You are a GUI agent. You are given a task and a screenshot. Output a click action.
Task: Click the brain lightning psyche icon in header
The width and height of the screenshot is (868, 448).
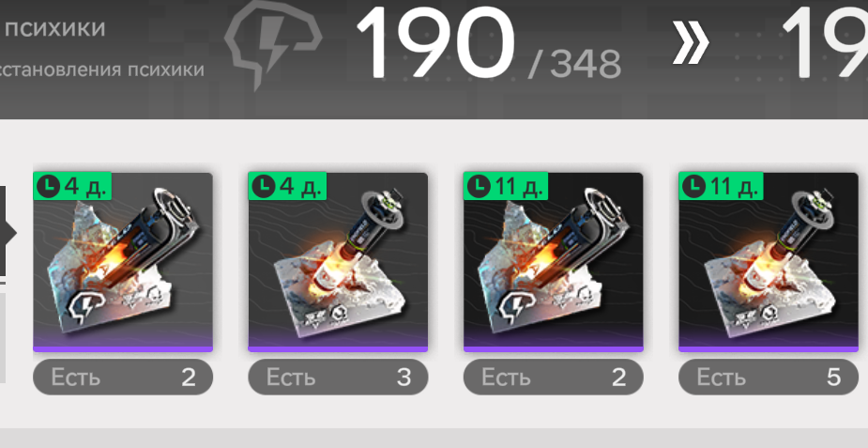pos(273,45)
